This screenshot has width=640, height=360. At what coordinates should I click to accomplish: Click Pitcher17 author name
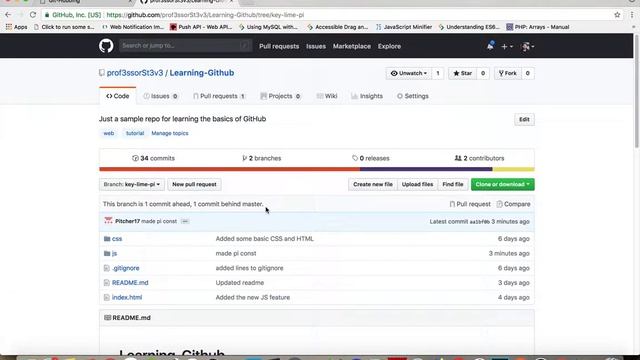coord(127,221)
